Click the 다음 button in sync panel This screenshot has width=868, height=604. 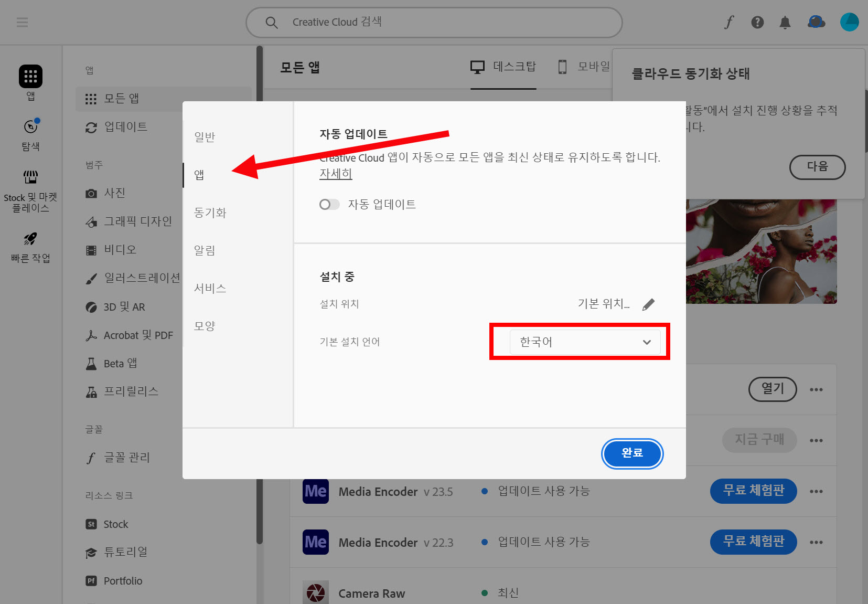pos(817,167)
